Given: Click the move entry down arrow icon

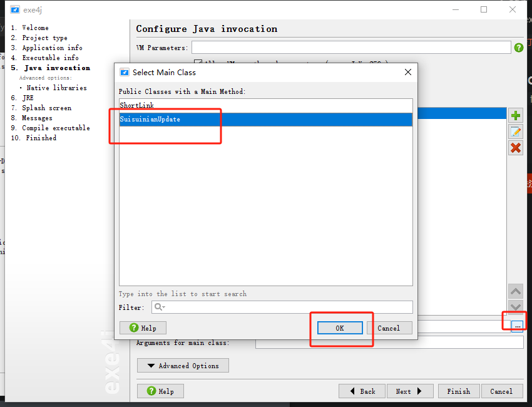Looking at the screenshot, I should click(515, 307).
